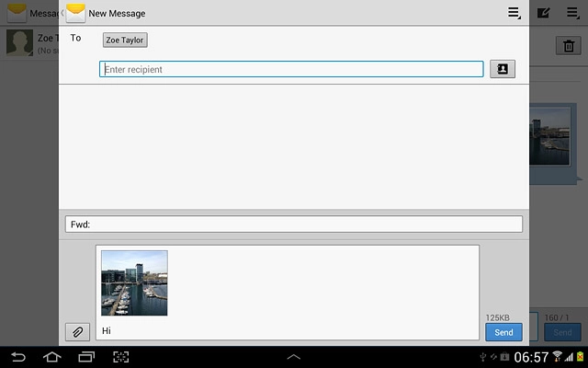The height and width of the screenshot is (368, 588).
Task: Tap the blue Send button in New Message
Action: (x=503, y=332)
